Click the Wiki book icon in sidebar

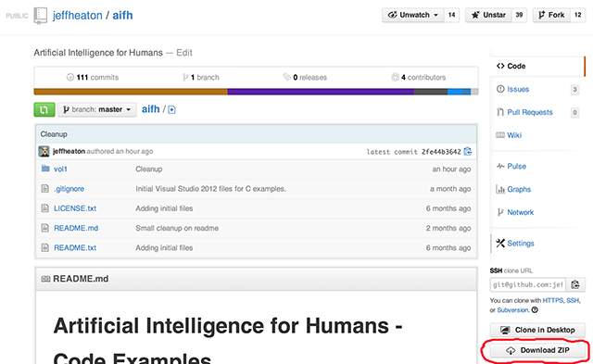click(x=500, y=135)
